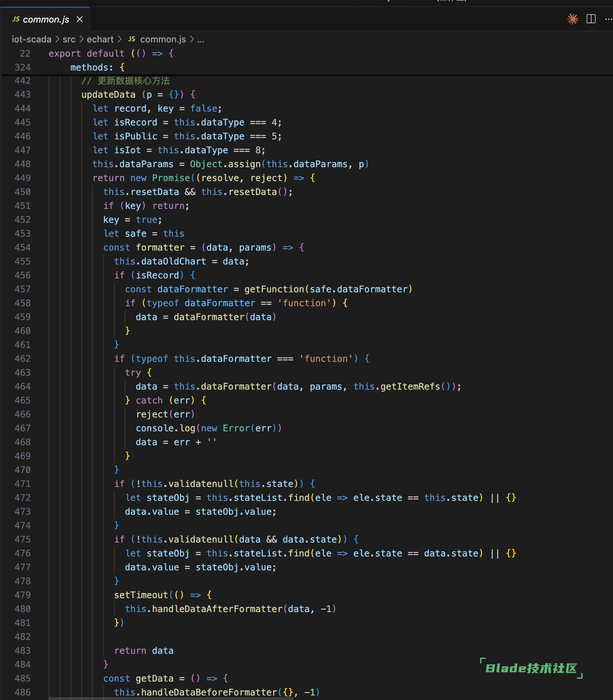Click line number 443 in the gutter
Image resolution: width=613 pixels, height=700 pixels.
pos(23,95)
